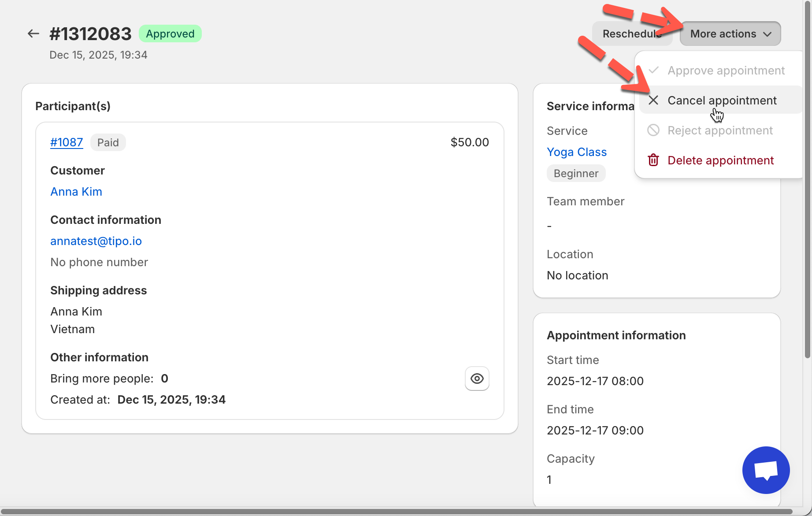Click the trash icon for Delete appointment
This screenshot has width=812, height=516.
point(653,160)
